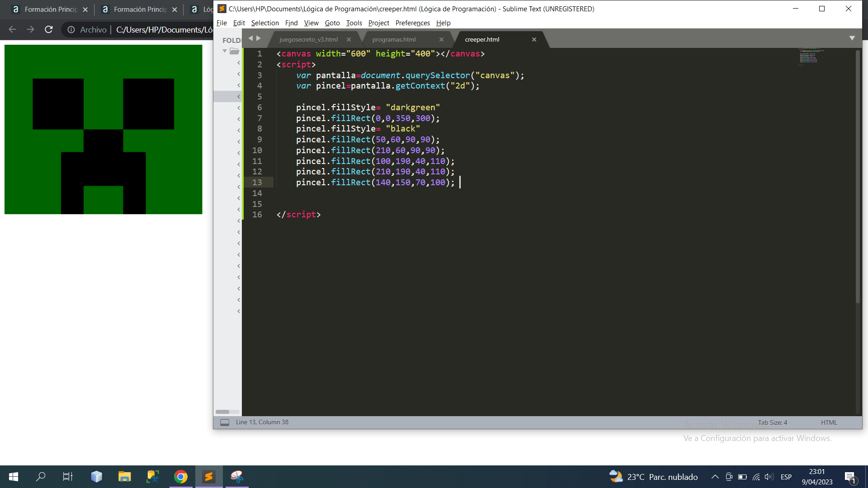Click line number 7 in the gutter
Image resolution: width=868 pixels, height=488 pixels.
point(259,118)
